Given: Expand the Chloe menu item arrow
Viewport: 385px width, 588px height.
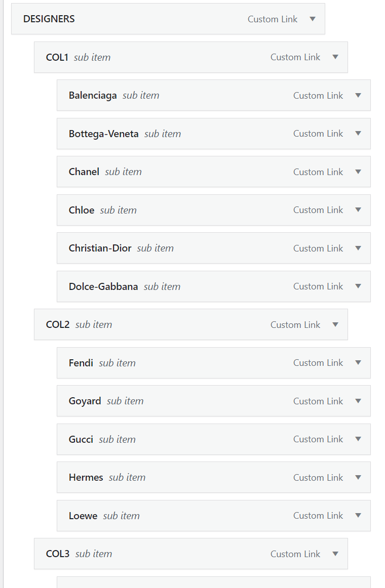Looking at the screenshot, I should (x=358, y=210).
